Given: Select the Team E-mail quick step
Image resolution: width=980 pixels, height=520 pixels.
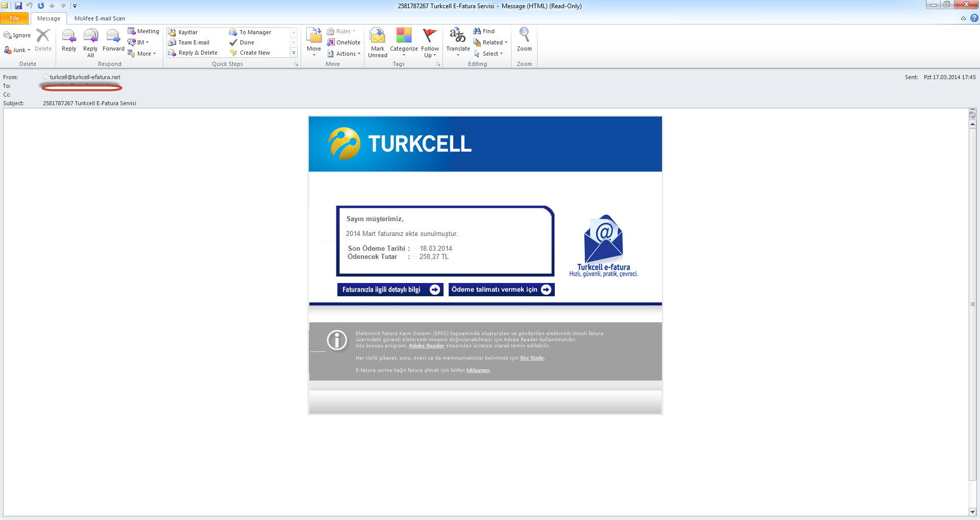Looking at the screenshot, I should pyautogui.click(x=189, y=42).
